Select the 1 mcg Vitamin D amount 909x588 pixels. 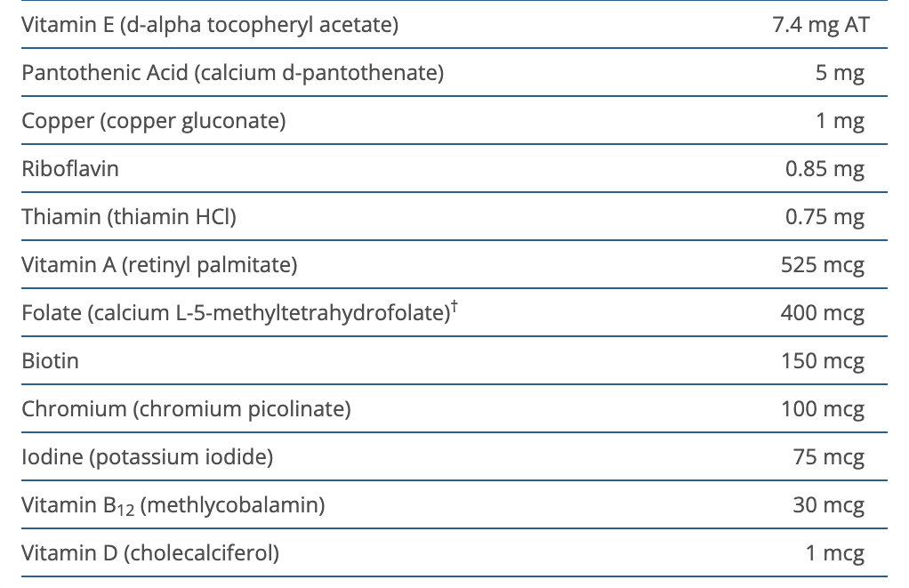pos(834,553)
